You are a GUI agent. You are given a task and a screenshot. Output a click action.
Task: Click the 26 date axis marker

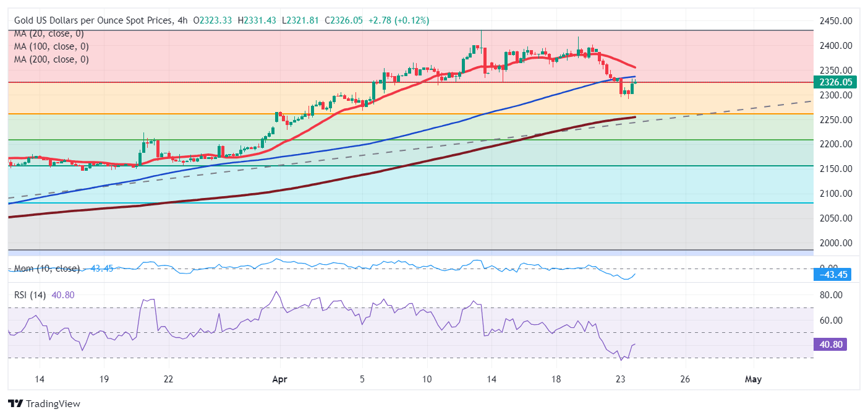[684, 379]
